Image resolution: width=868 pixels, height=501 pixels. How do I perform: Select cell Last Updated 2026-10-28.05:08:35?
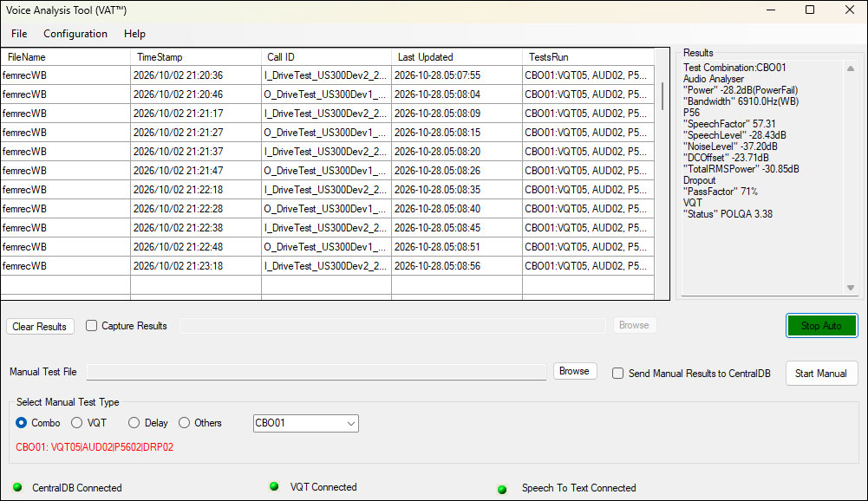[x=457, y=190]
